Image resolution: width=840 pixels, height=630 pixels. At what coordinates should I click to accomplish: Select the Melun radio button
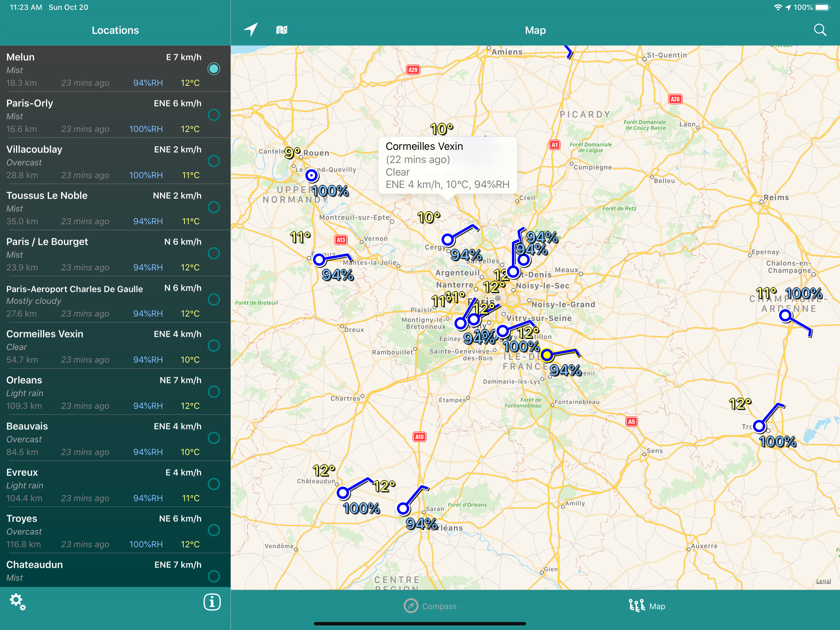pyautogui.click(x=214, y=69)
